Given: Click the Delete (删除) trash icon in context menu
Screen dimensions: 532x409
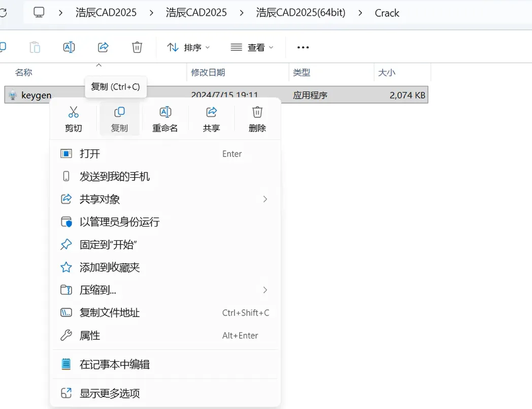Looking at the screenshot, I should coord(257,112).
